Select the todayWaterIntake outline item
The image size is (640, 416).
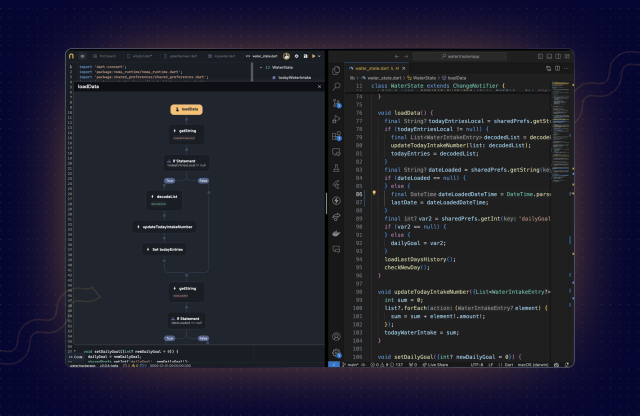[x=295, y=77]
